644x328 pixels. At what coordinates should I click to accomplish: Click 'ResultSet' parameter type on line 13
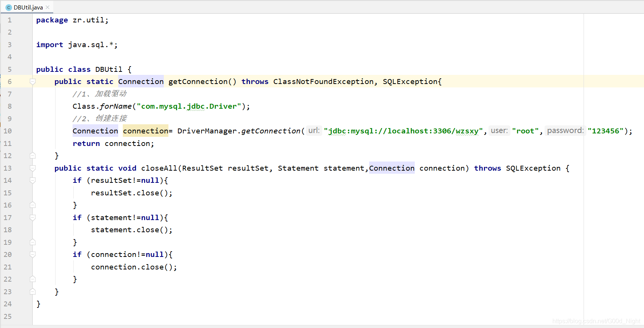click(202, 168)
